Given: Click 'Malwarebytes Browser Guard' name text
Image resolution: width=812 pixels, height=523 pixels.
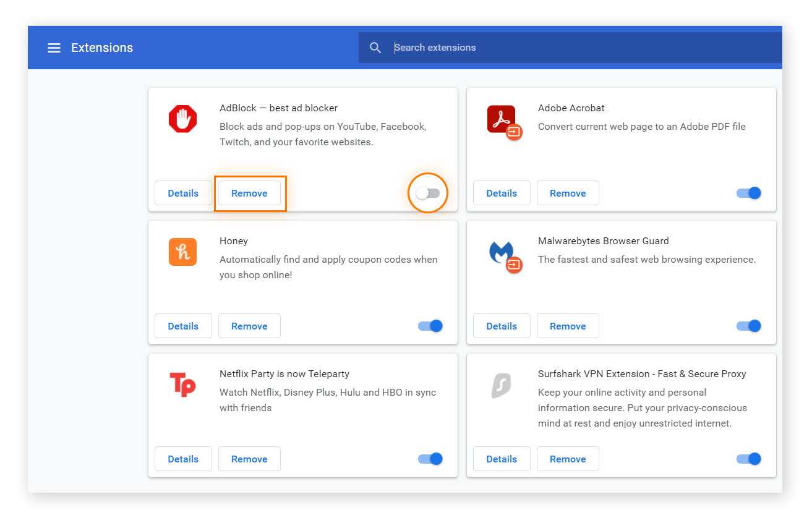Looking at the screenshot, I should coord(604,241).
